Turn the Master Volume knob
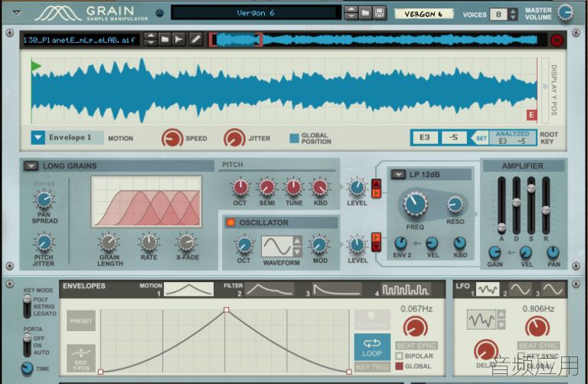 [565, 13]
